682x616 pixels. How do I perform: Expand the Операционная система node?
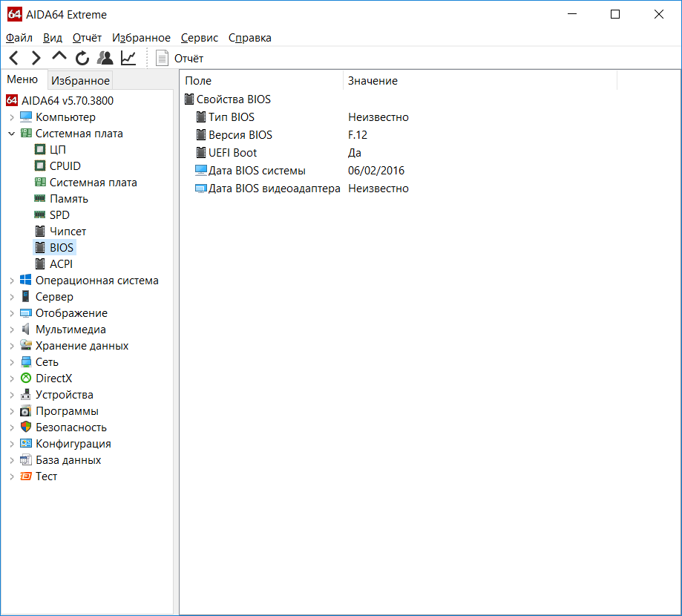click(12, 281)
